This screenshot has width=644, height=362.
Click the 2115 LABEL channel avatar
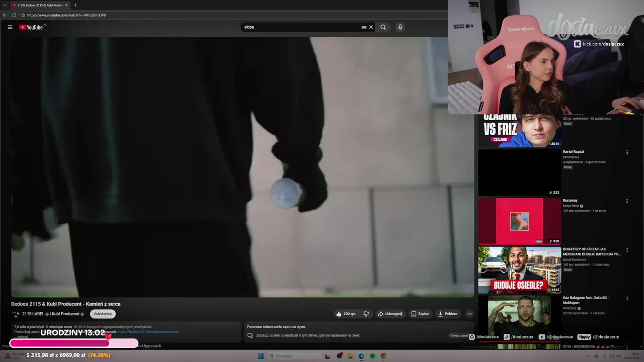16,314
